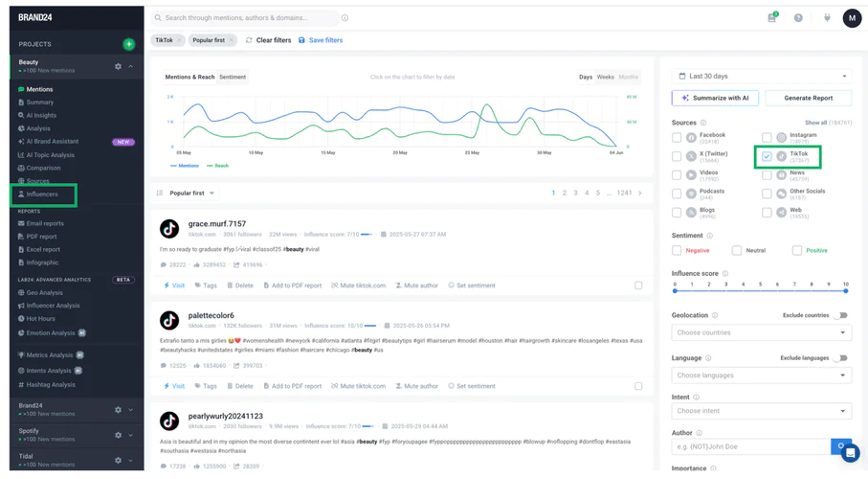Click the plug integrations icon in header
The height and width of the screenshot is (479, 868).
(x=827, y=18)
